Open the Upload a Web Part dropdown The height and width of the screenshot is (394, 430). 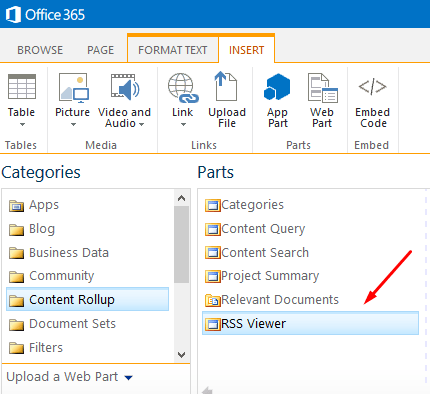coord(69,377)
